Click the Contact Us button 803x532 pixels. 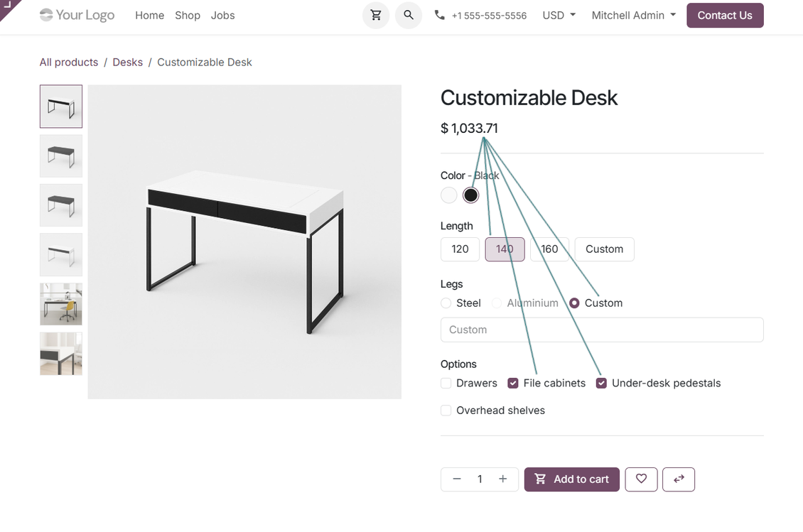tap(725, 16)
